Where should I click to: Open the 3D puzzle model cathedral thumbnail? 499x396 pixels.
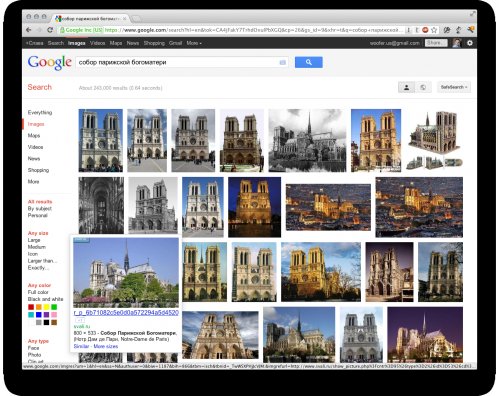(434, 140)
